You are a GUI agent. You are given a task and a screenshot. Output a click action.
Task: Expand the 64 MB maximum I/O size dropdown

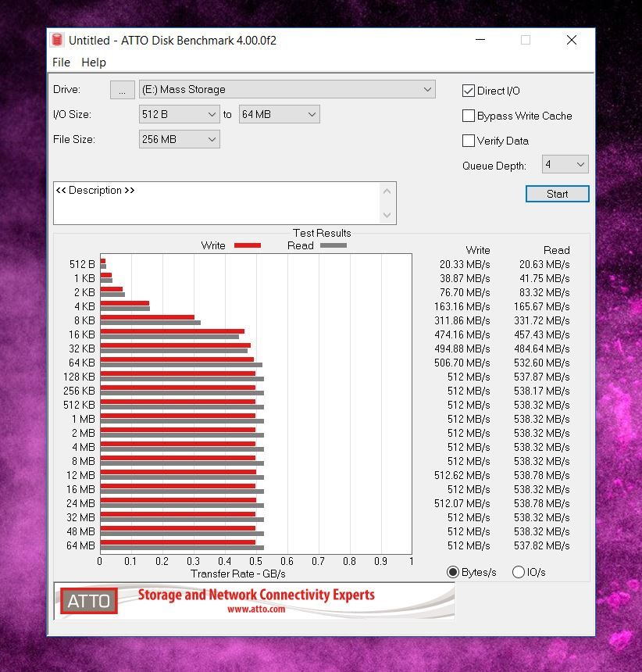pos(280,114)
